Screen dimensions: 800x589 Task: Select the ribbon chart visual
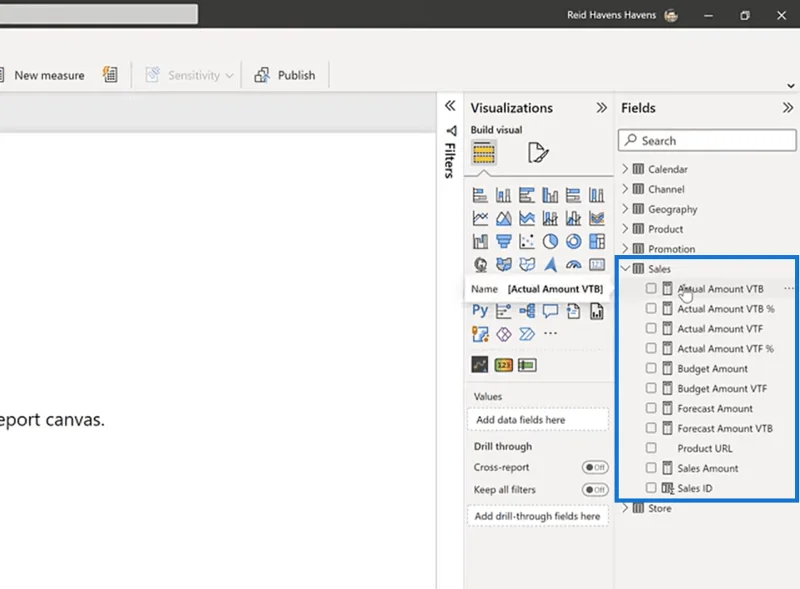click(597, 218)
